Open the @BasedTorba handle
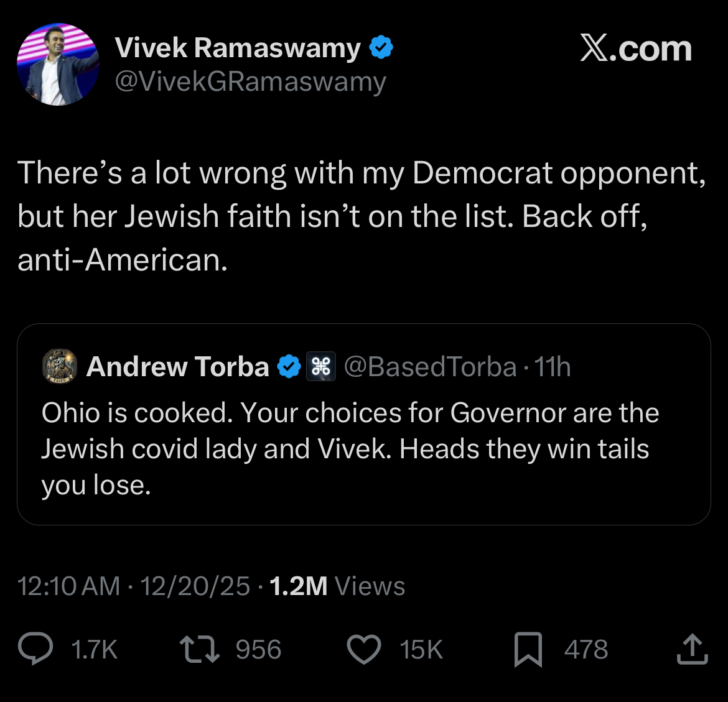 [x=430, y=367]
